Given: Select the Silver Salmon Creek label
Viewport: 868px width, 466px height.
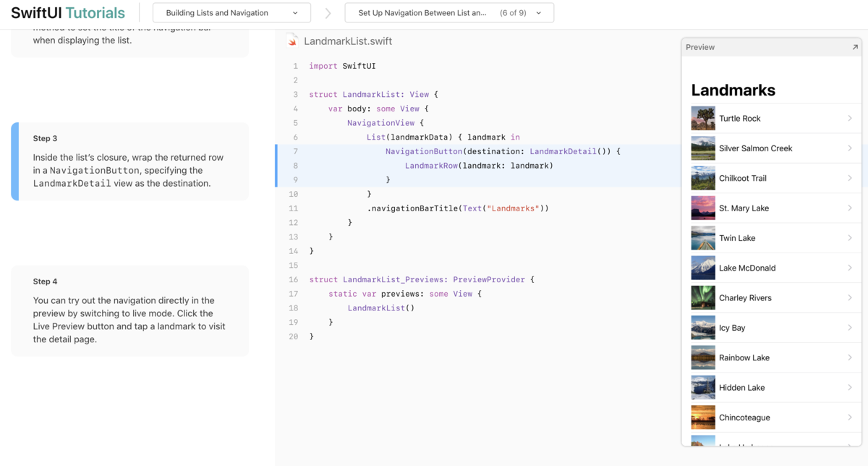Looking at the screenshot, I should point(756,148).
